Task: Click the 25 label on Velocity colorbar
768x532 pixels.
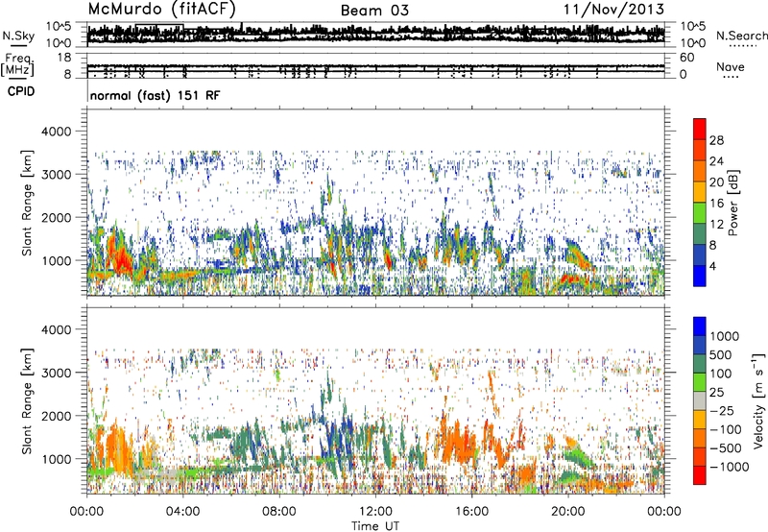Action: pos(716,392)
